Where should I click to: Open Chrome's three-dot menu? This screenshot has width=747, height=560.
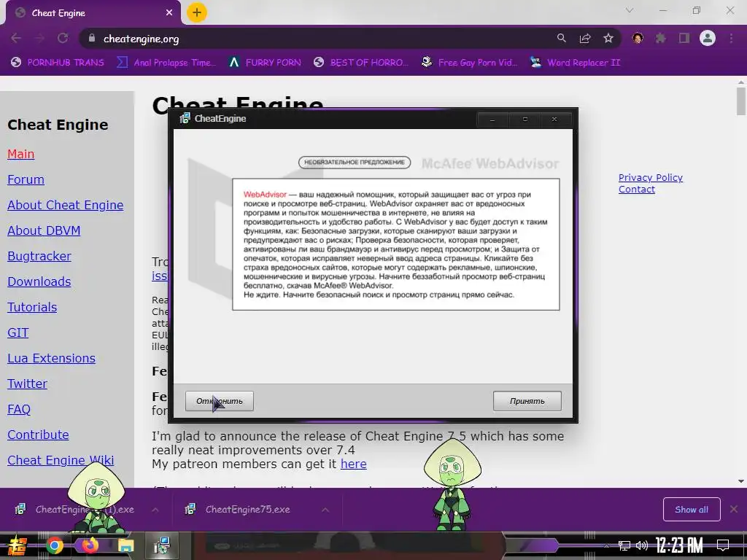coord(731,39)
